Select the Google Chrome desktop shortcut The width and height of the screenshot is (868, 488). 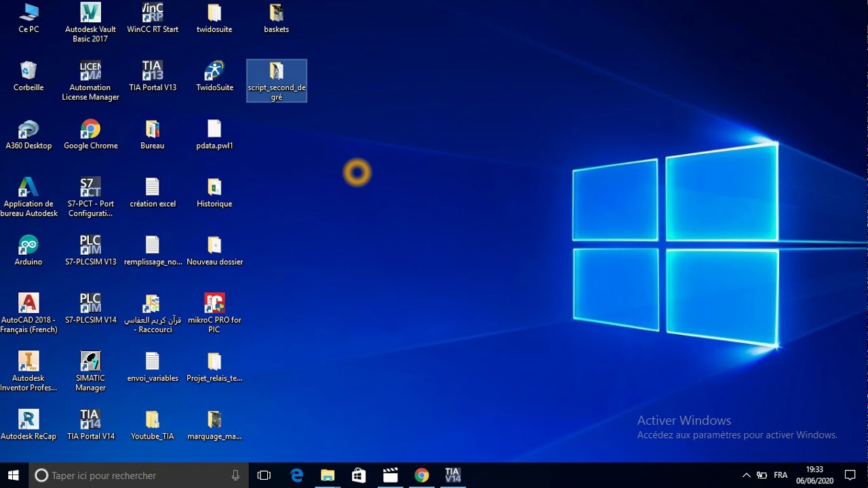click(x=90, y=135)
